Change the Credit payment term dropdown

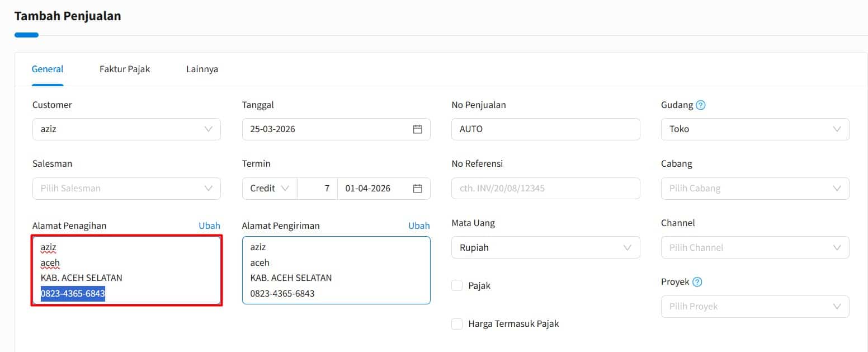pyautogui.click(x=270, y=189)
